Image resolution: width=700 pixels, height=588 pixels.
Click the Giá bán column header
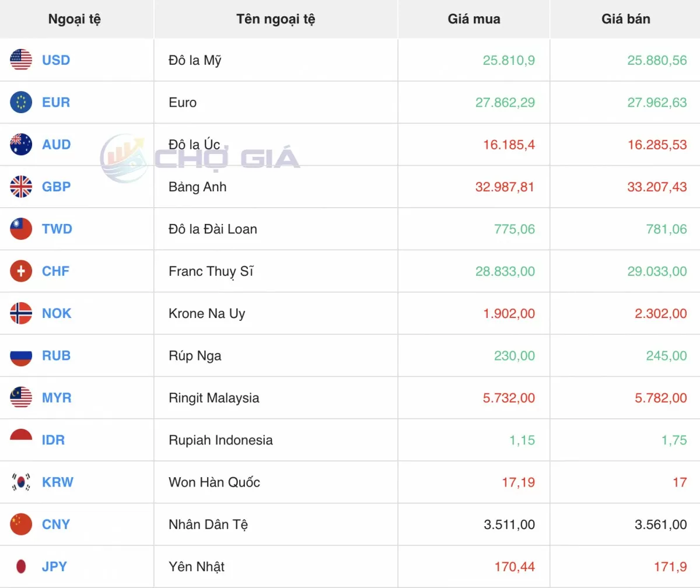[x=625, y=19]
